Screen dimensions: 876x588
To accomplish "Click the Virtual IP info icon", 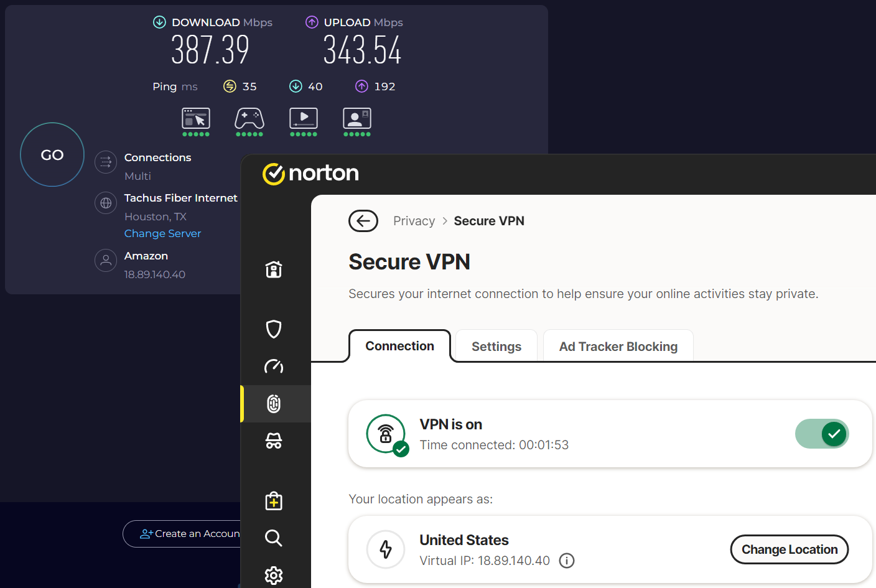I will (x=566, y=561).
